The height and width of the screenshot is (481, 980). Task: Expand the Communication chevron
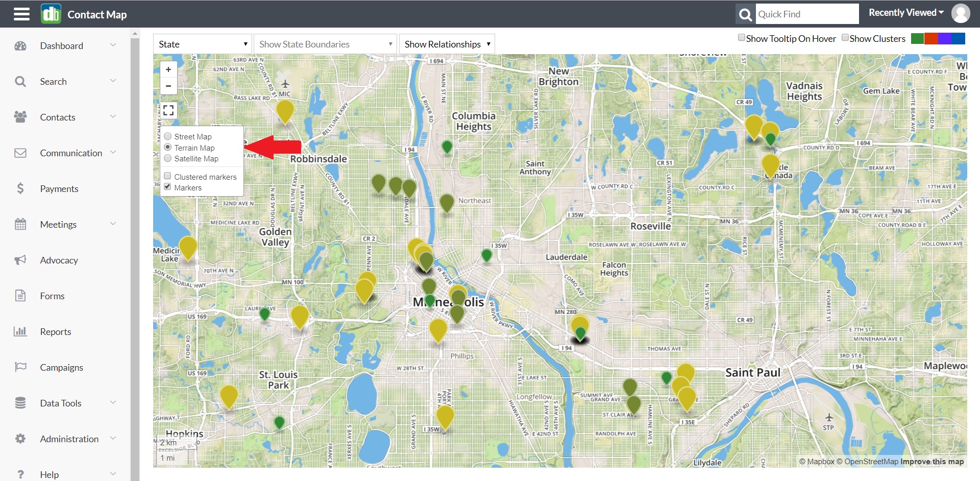(x=113, y=152)
